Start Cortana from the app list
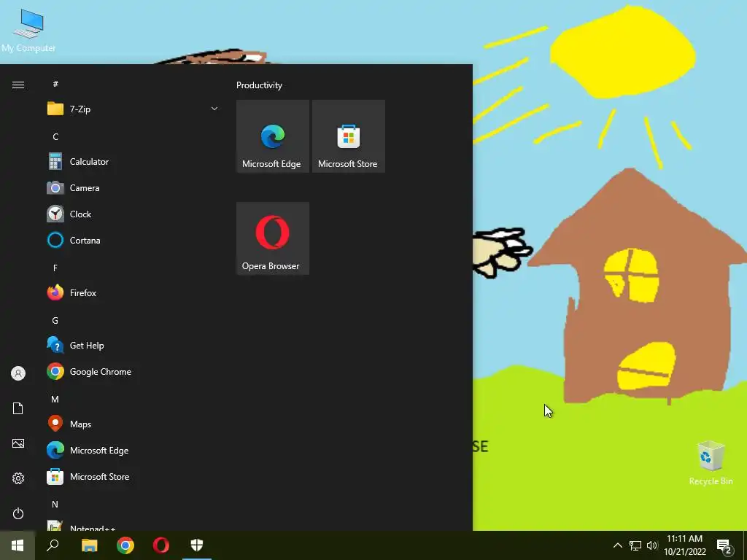The width and height of the screenshot is (747, 560). pyautogui.click(x=132, y=241)
